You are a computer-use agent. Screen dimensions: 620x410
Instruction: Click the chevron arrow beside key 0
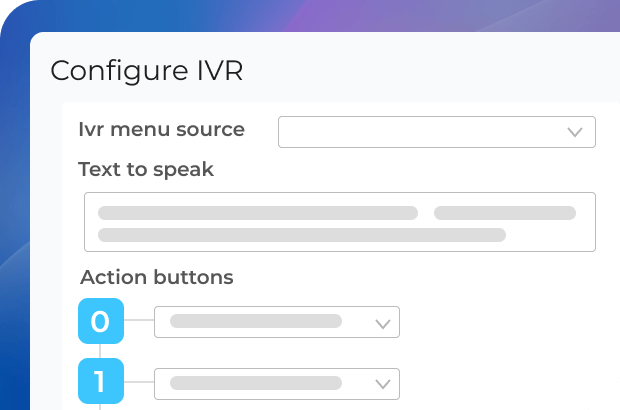click(381, 322)
